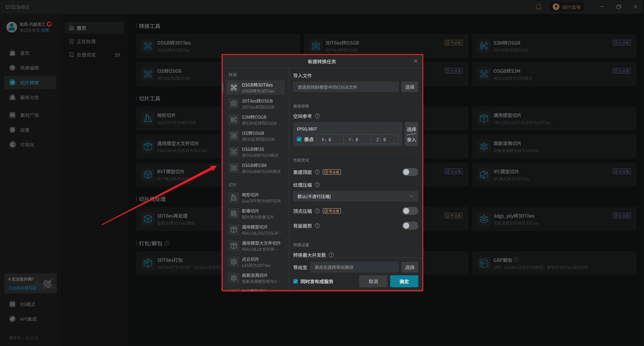Select 影像切片 icon in dialog list
644x346 pixels.
tap(234, 214)
